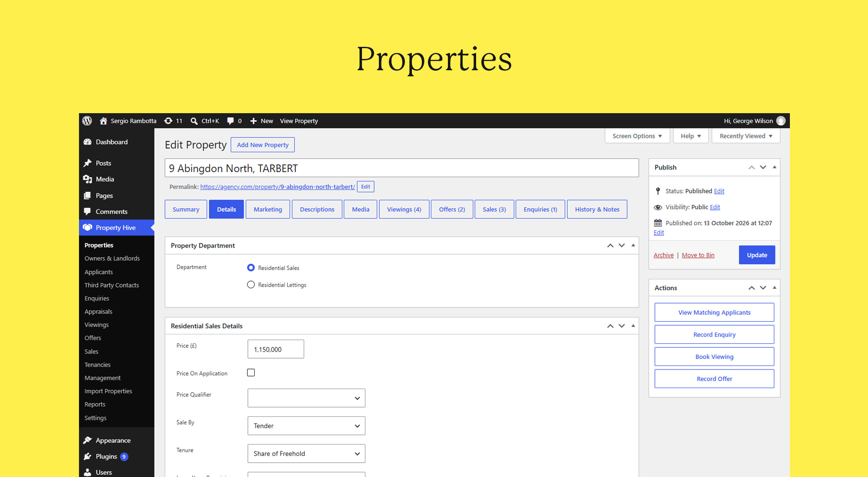
Task: Open the Viewings (4) tab
Action: pyautogui.click(x=404, y=209)
